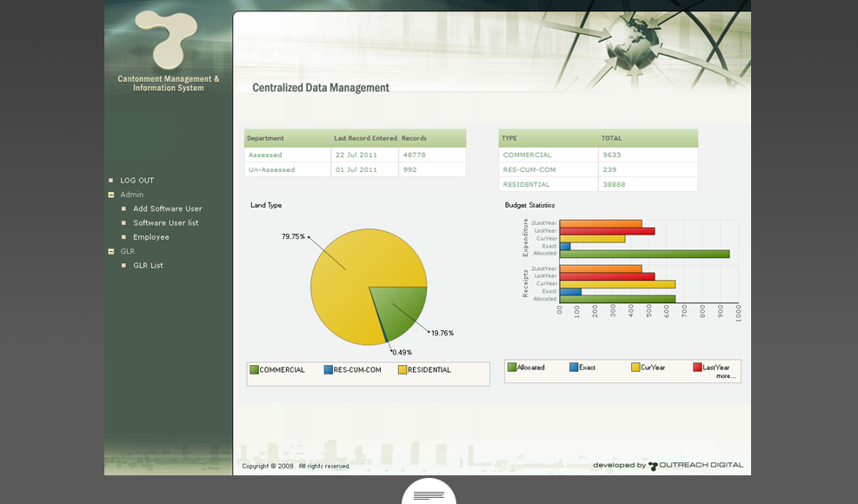858x504 pixels.
Task: Click the blue RES-CUM-COM legend swatch
Action: [329, 369]
